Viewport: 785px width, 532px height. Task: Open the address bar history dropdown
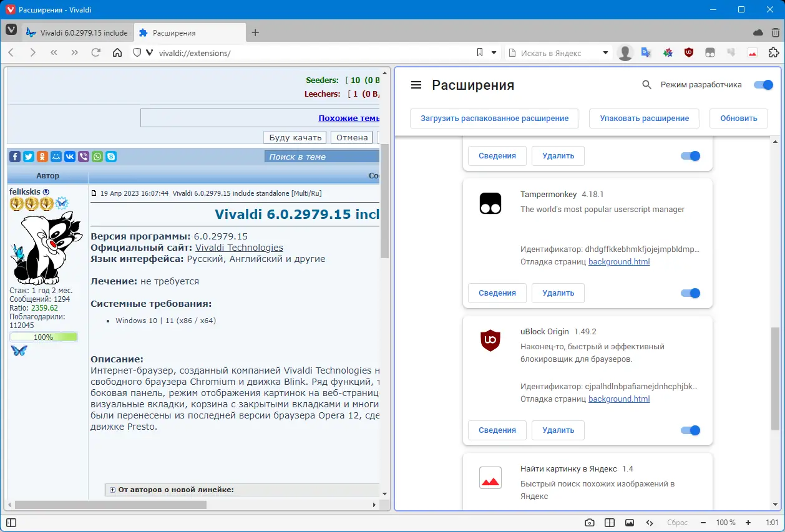pos(494,53)
